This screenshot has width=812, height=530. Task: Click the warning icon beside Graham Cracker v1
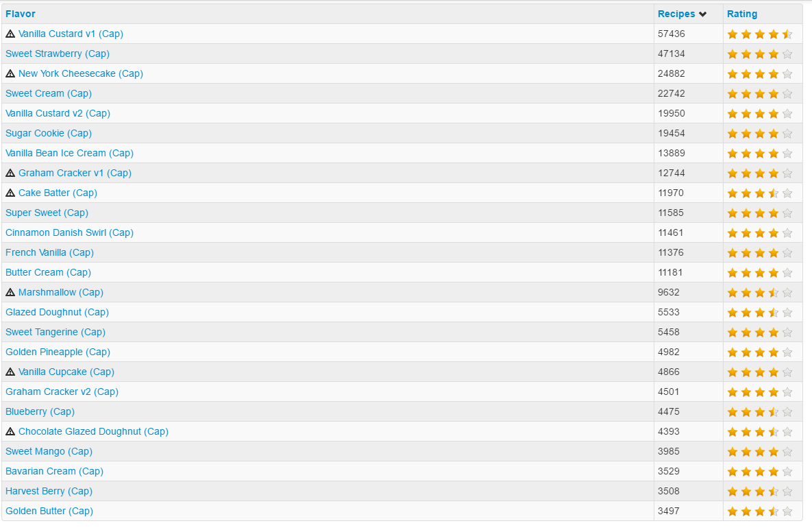click(10, 173)
